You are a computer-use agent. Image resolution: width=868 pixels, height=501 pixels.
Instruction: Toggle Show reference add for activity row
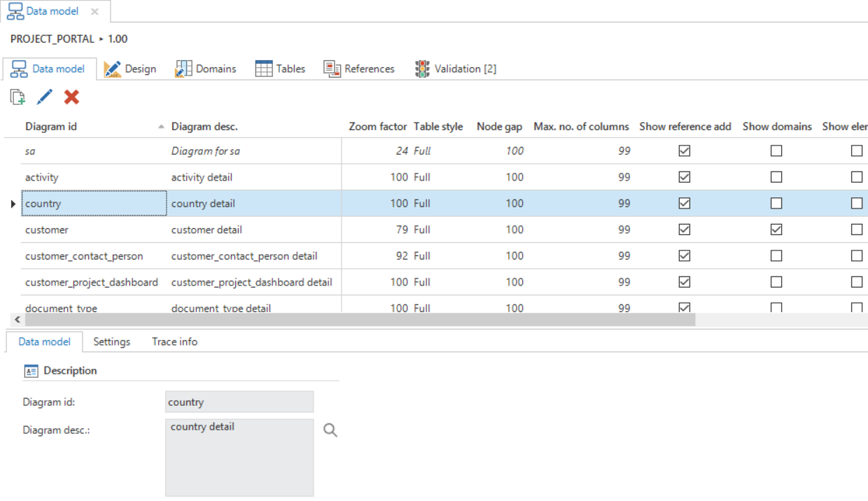click(x=685, y=177)
